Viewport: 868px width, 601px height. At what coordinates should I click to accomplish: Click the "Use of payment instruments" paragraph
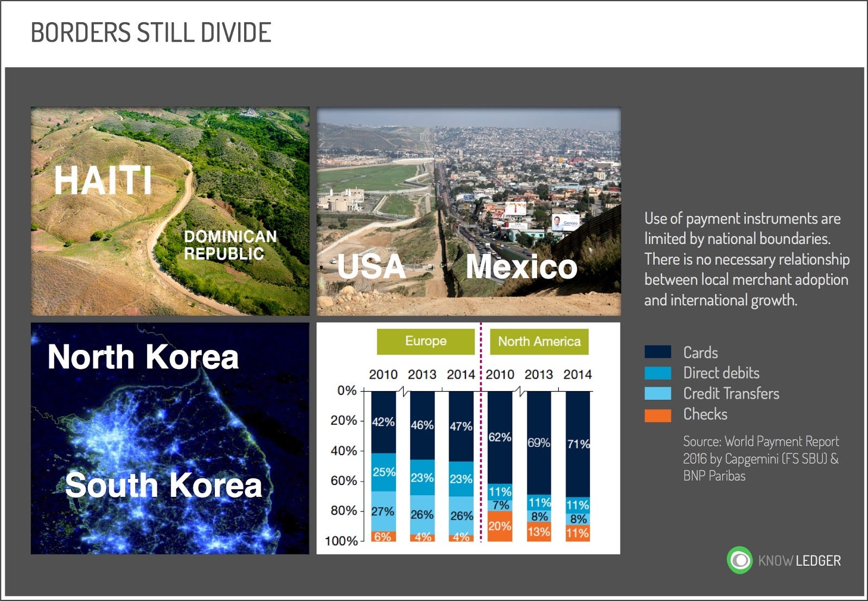[x=747, y=259]
